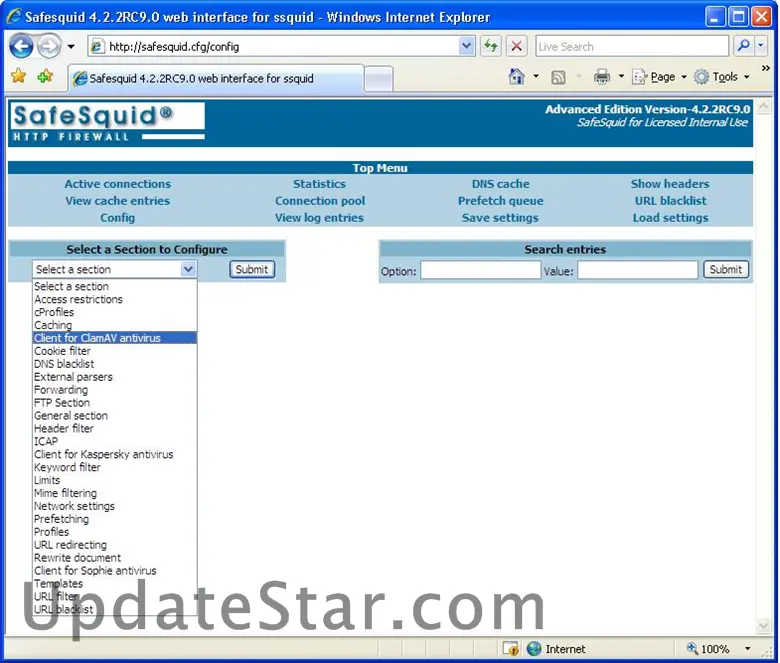Viewport: 780px width, 663px height.
Task: Choose Client for ClamAV antivirus from list
Action: tap(97, 338)
